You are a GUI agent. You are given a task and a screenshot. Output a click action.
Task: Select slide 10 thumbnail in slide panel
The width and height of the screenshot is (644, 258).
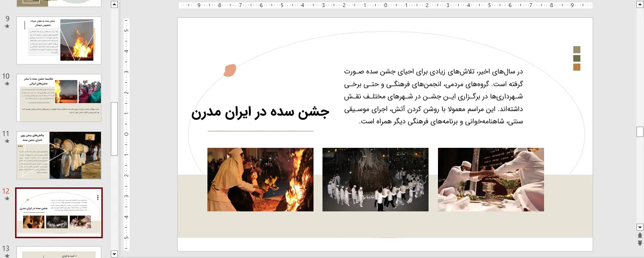click(59, 98)
